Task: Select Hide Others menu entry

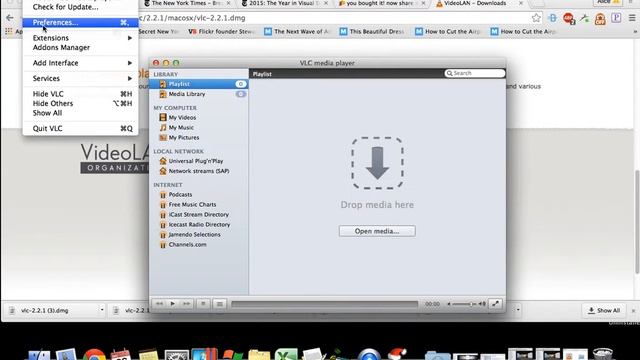Action: (80, 103)
